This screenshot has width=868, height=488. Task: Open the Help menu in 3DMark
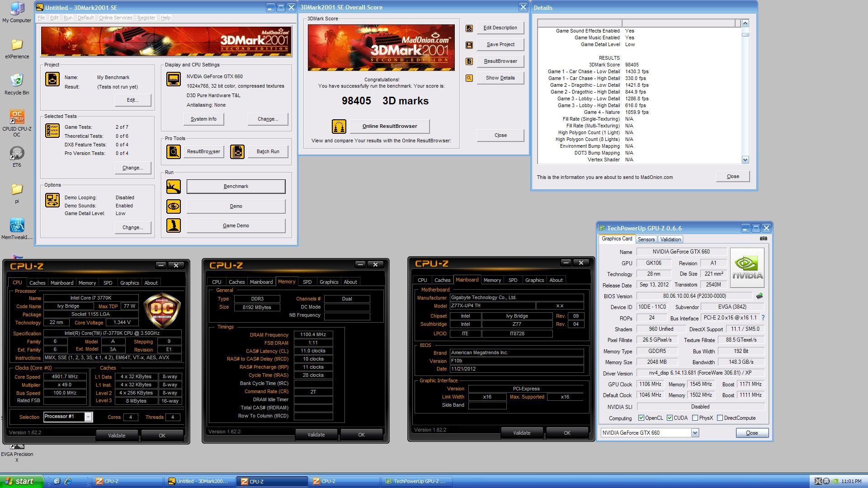(166, 18)
